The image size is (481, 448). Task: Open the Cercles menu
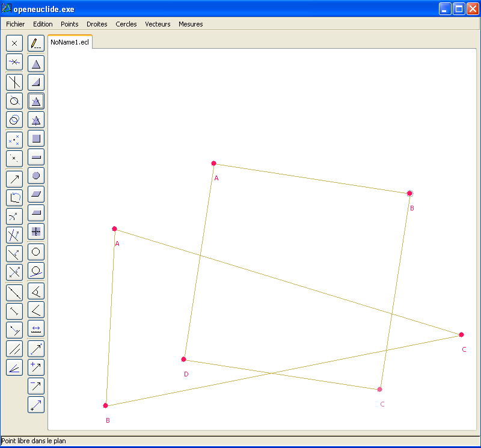(x=126, y=24)
